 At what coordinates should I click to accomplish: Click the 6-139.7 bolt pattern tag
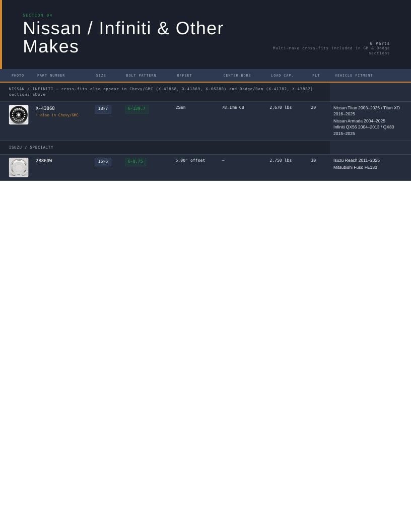tap(136, 109)
